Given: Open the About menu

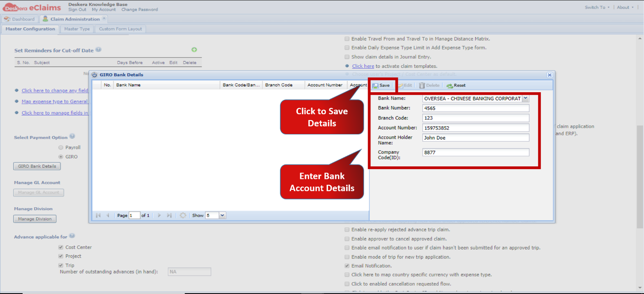Looking at the screenshot, I should (x=625, y=7).
